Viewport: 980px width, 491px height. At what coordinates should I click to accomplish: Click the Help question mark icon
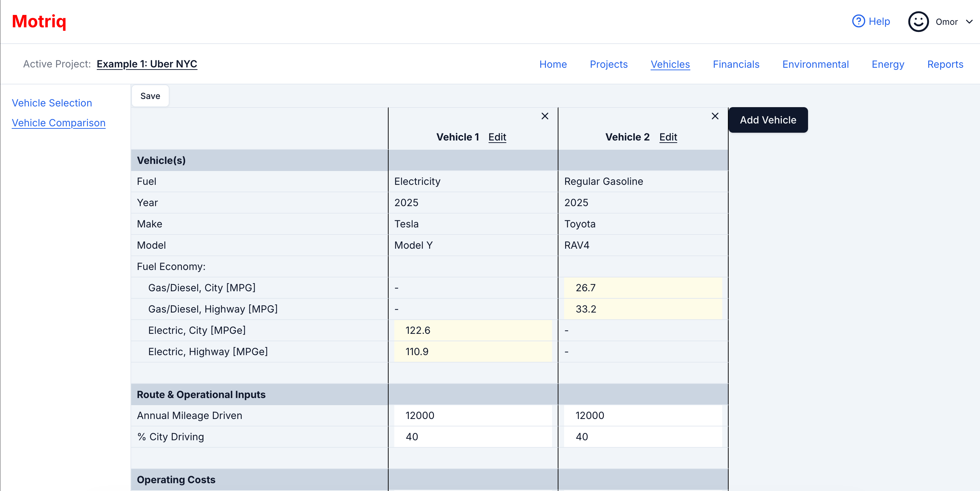(858, 21)
